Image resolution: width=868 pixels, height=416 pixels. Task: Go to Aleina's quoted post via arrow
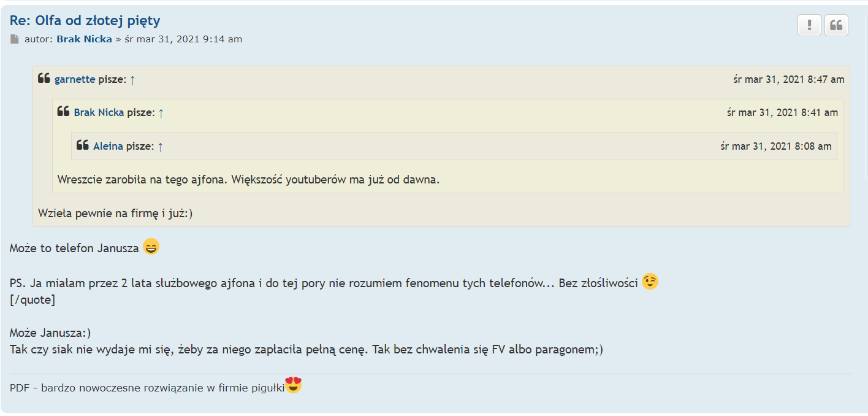161,146
